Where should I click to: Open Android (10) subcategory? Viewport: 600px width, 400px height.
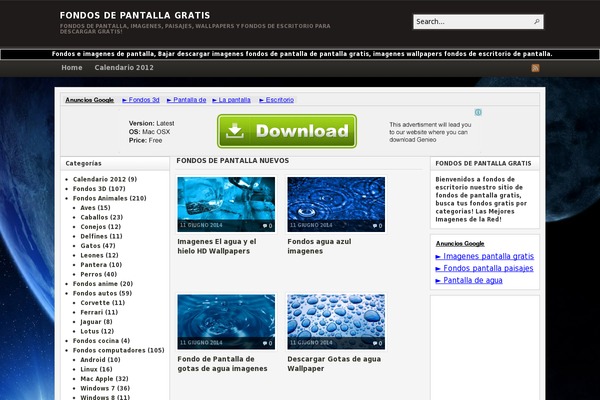tap(100, 360)
